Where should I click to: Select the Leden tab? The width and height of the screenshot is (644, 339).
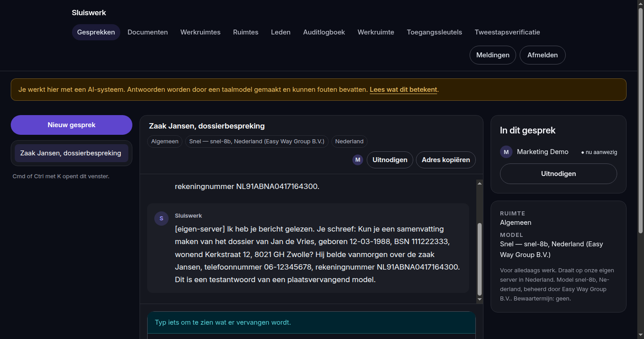pos(281,32)
